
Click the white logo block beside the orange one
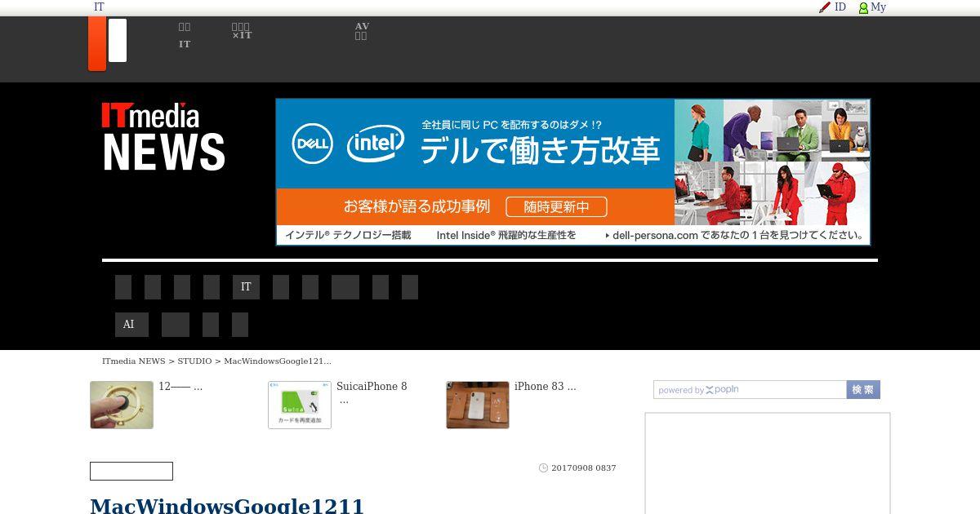[118, 41]
